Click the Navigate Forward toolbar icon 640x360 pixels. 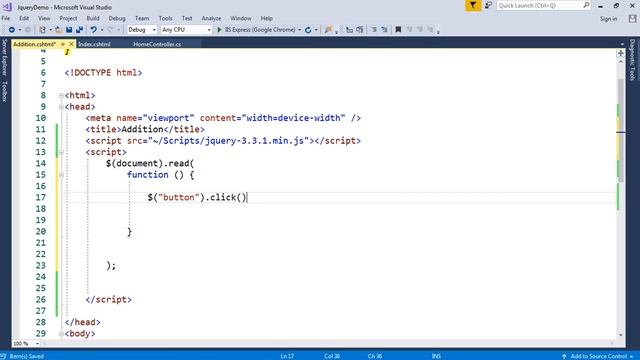(x=28, y=30)
